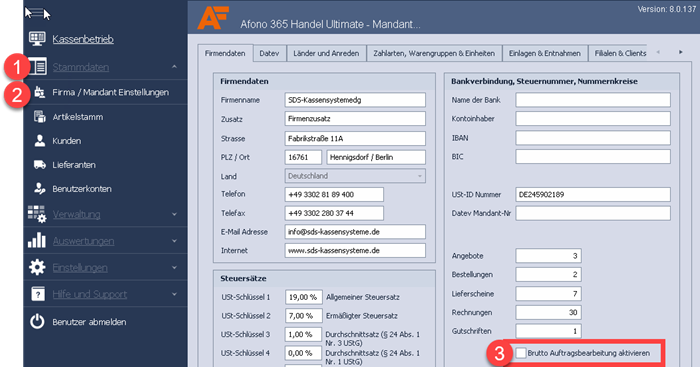Click the Hilfe und Support question icon

[38, 294]
